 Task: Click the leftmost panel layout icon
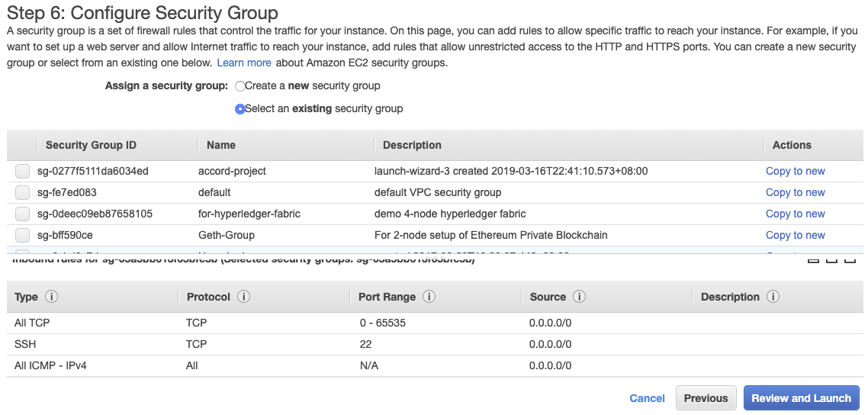pos(813,259)
